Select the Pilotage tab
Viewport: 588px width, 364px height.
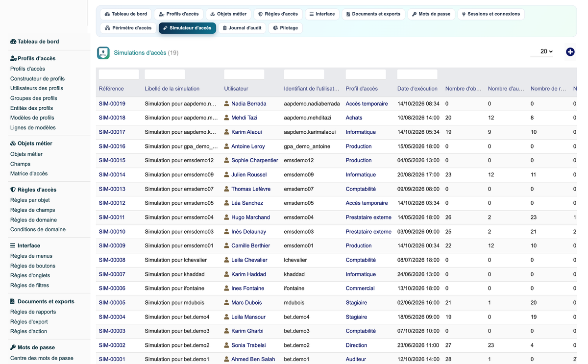click(286, 28)
